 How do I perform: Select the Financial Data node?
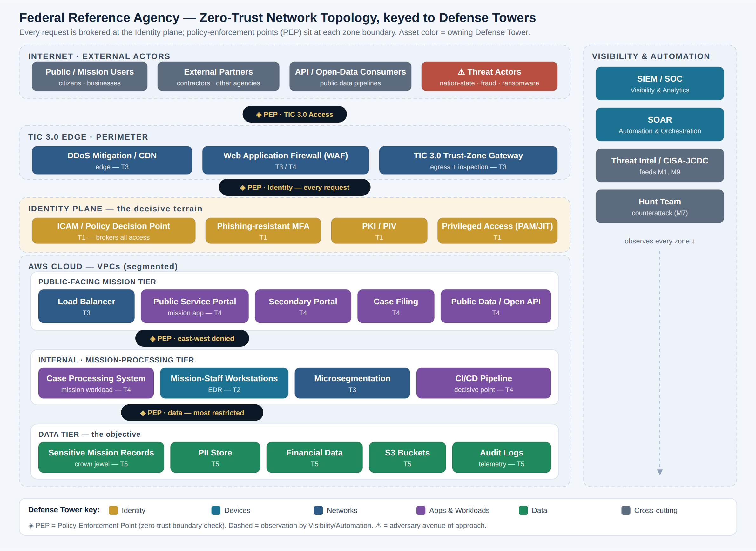(314, 457)
